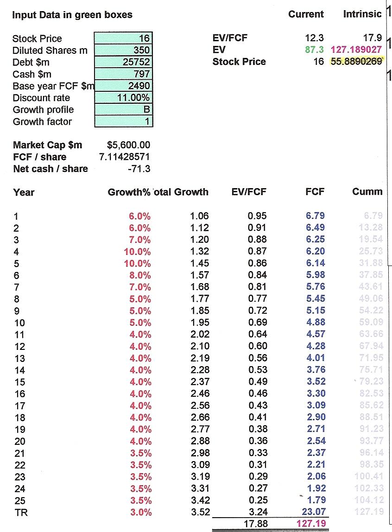Click the intrinsic EV value 127.189027
Screen dimensions: 392x532
(356, 50)
